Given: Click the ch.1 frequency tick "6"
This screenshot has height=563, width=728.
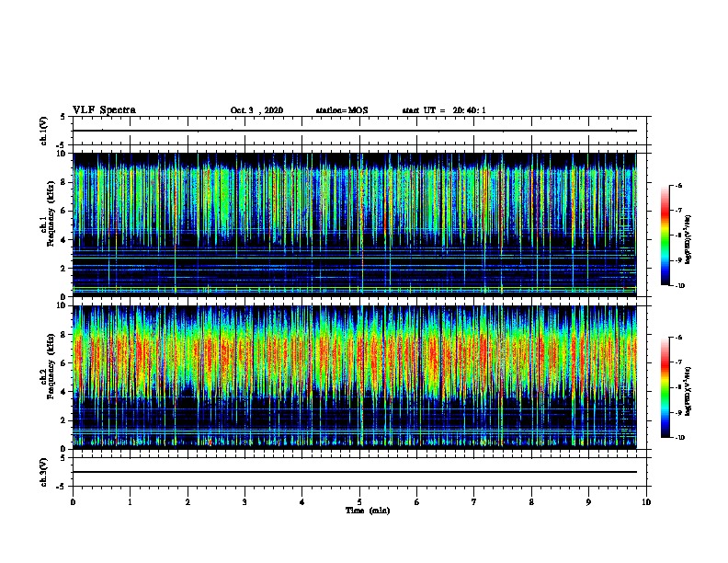Looking at the screenshot, I should click(x=64, y=211).
